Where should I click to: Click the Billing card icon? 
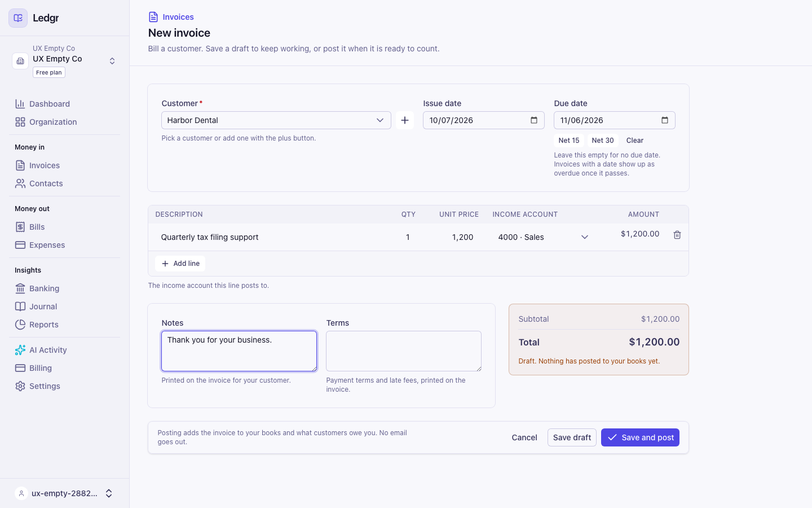click(x=20, y=368)
